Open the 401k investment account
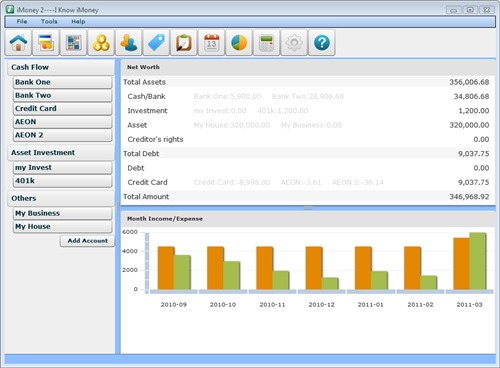Screen dimensions: 500x368 [x=63, y=181]
